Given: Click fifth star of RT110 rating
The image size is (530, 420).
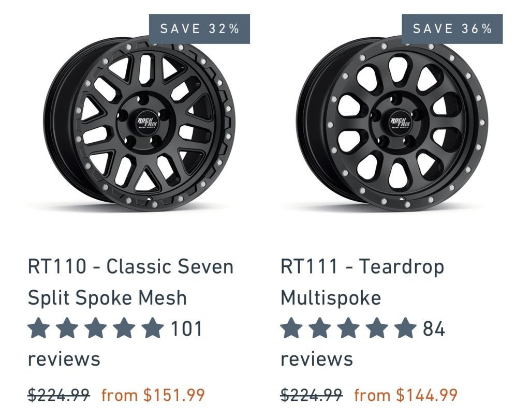Looking at the screenshot, I should tap(153, 328).
